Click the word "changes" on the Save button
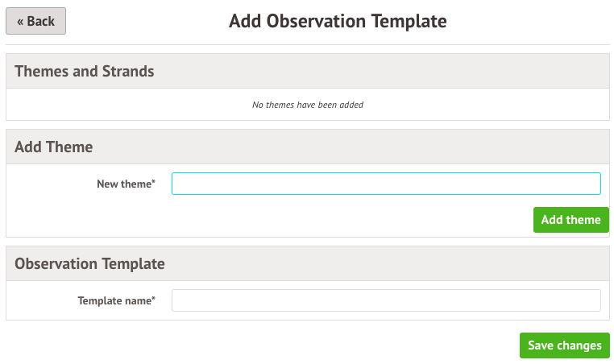Viewport: 614px width, 364px height. point(579,345)
